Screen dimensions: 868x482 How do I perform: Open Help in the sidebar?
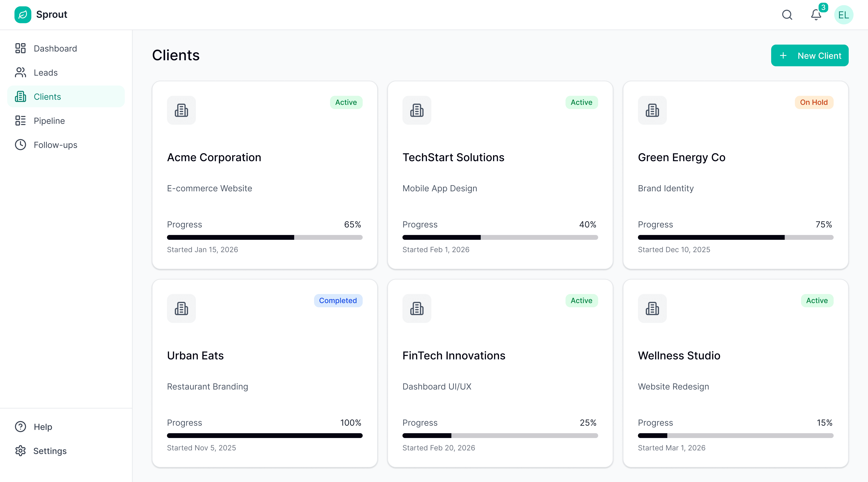tap(43, 427)
